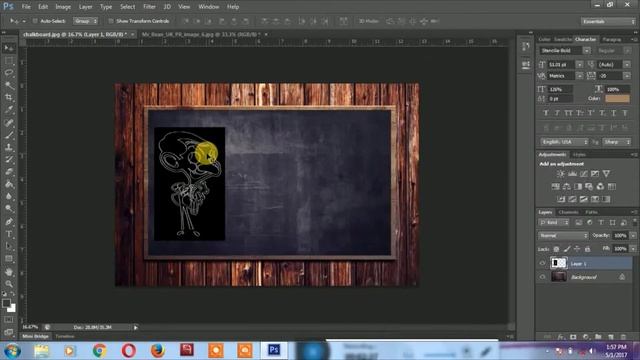Select the Dodge tool
Screen dimensions: 640x360
[9, 209]
